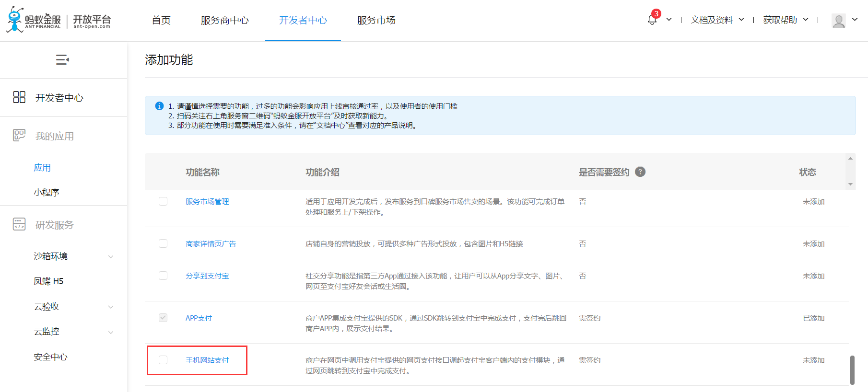Select 小程序 in the sidebar
Viewport: 868px width, 392px height.
(x=47, y=192)
